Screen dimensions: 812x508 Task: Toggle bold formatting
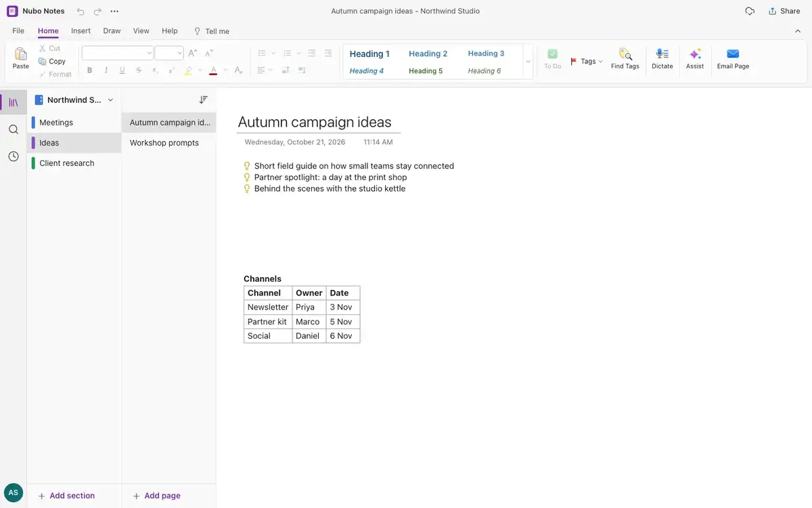point(89,70)
